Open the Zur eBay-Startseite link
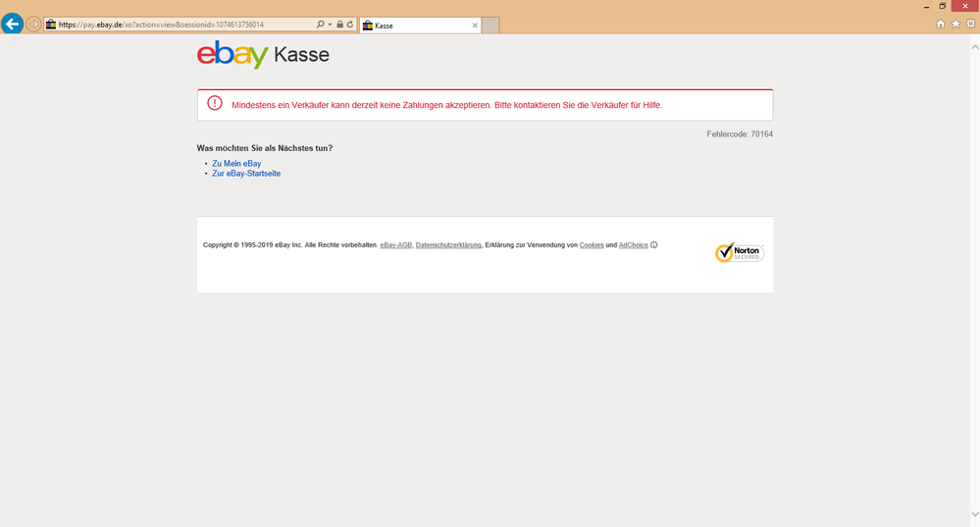The height and width of the screenshot is (527, 980). click(246, 173)
